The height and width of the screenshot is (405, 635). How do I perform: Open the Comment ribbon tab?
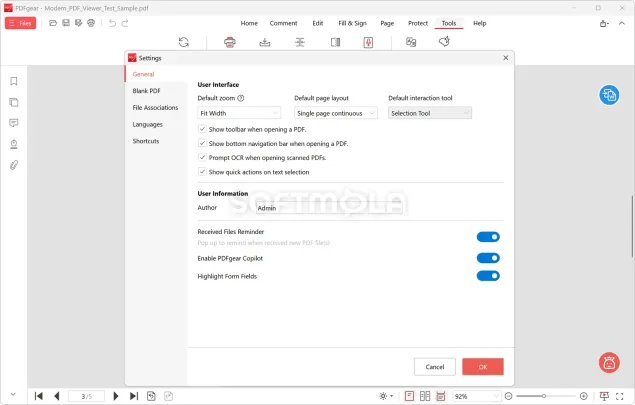(283, 23)
